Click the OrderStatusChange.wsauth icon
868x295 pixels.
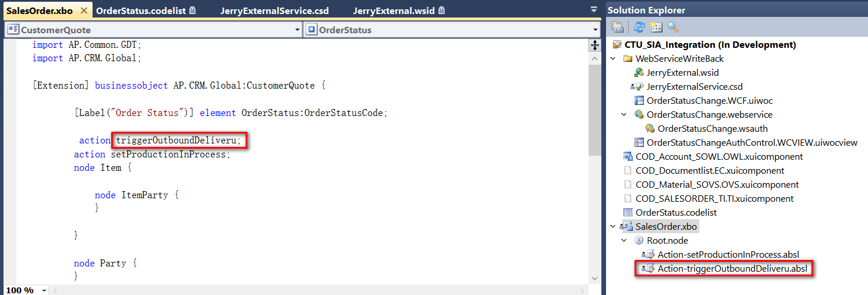650,129
